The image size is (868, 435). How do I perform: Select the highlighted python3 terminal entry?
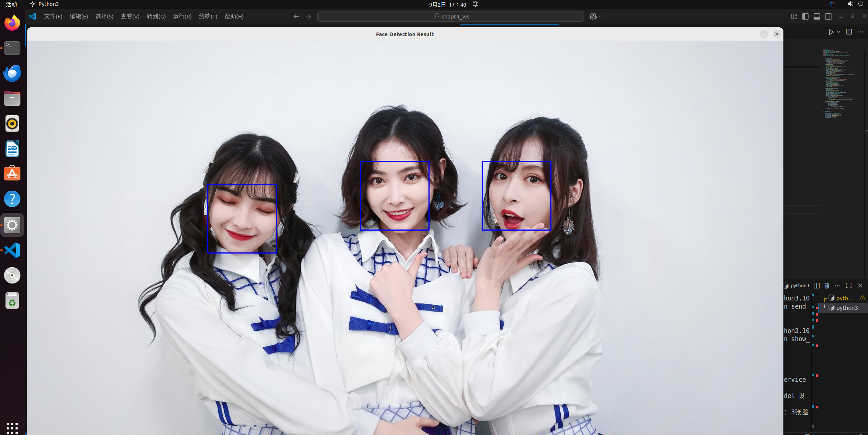click(847, 307)
